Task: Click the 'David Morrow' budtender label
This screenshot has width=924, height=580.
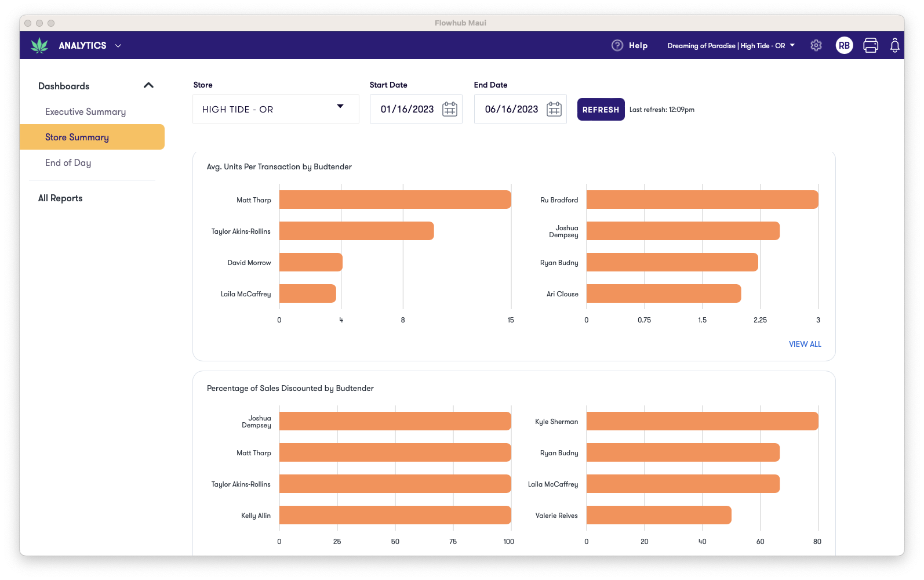Action: (249, 263)
